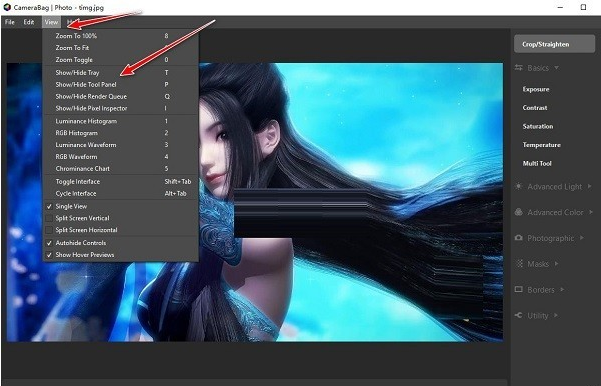Click the CameraBag app logo icon

[7, 7]
